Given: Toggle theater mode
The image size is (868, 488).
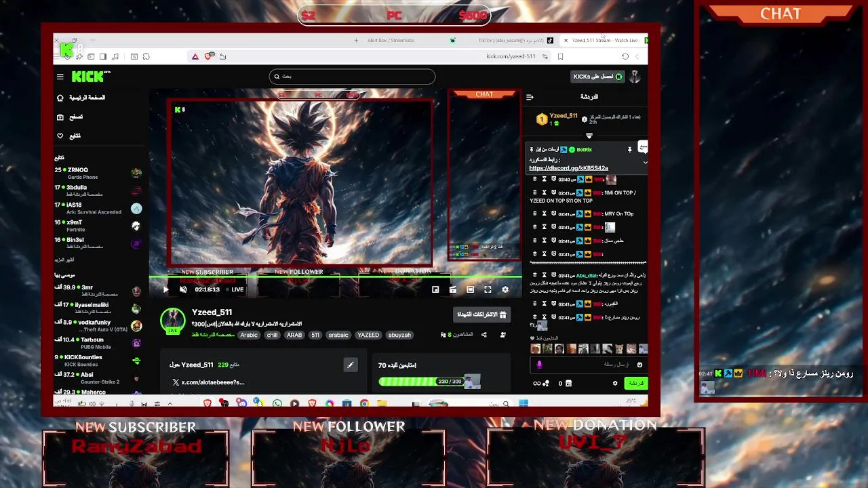Looking at the screenshot, I should click(x=470, y=289).
